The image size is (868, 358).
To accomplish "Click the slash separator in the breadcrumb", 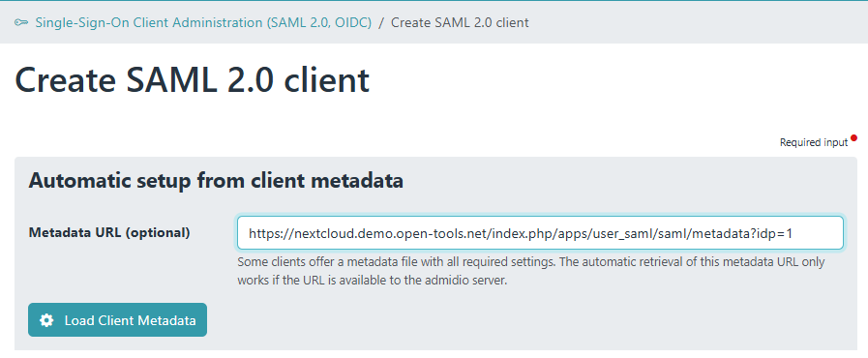I will coord(381,22).
